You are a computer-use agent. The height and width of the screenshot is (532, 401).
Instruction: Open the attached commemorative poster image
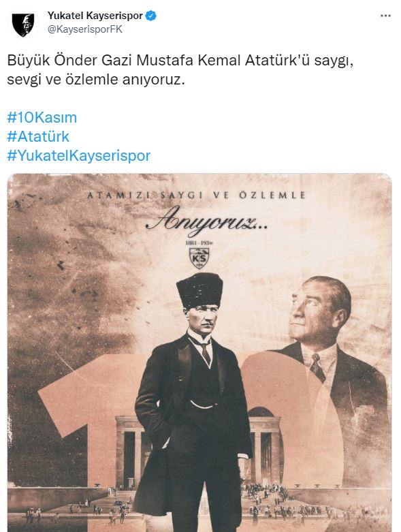(x=199, y=353)
